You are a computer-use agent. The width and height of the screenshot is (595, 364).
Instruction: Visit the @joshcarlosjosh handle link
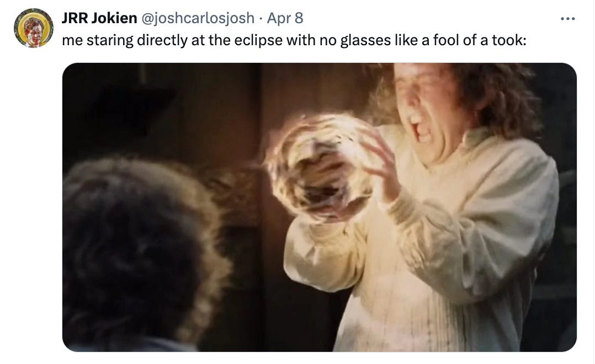(x=198, y=18)
